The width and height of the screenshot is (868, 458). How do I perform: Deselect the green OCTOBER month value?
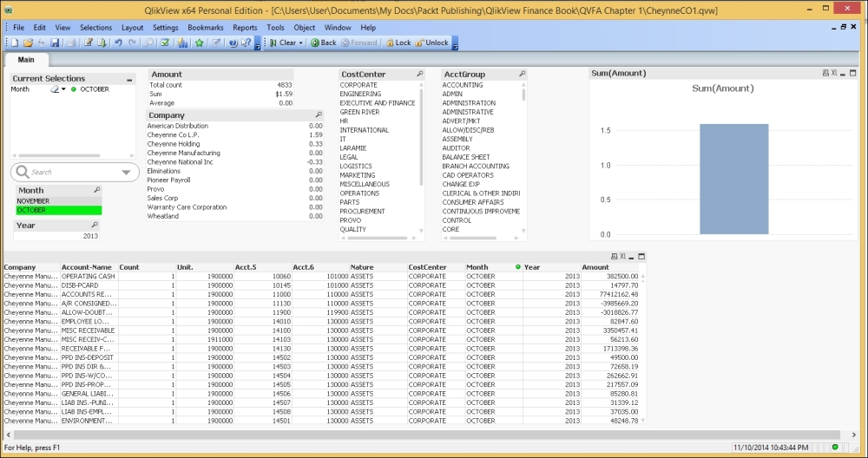tap(59, 210)
